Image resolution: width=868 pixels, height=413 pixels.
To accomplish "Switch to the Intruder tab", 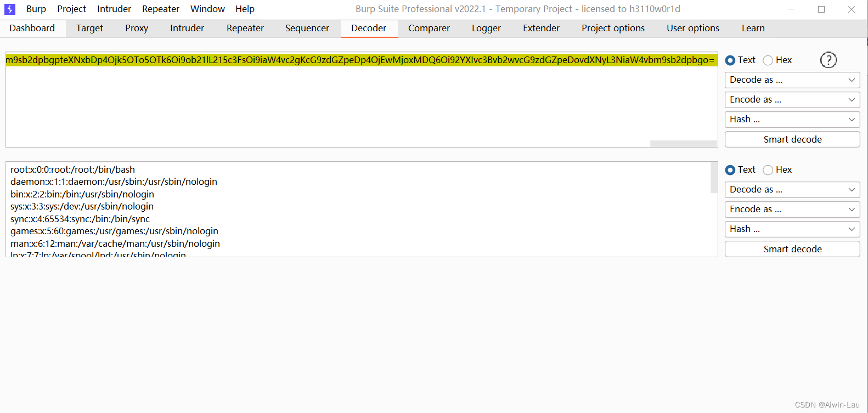I will (x=187, y=29).
